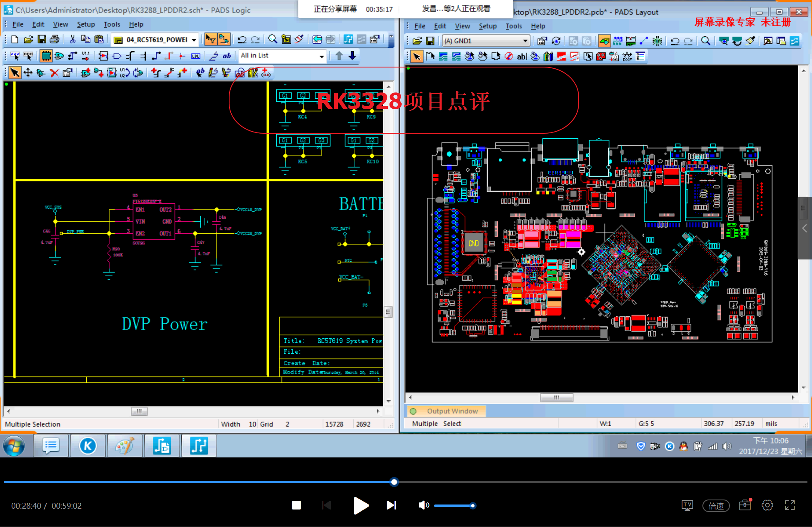The height and width of the screenshot is (527, 812).
Task: Click the Output Window tab button
Action: (x=446, y=411)
